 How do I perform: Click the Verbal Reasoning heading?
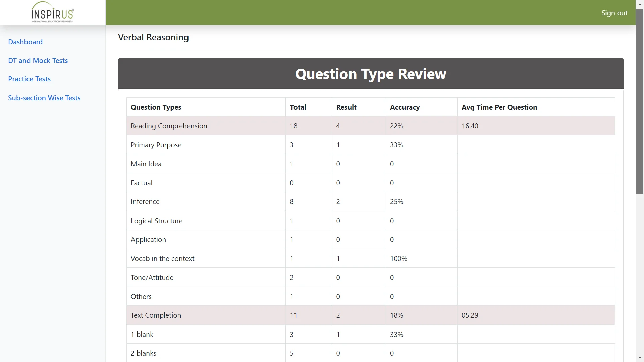(x=153, y=37)
